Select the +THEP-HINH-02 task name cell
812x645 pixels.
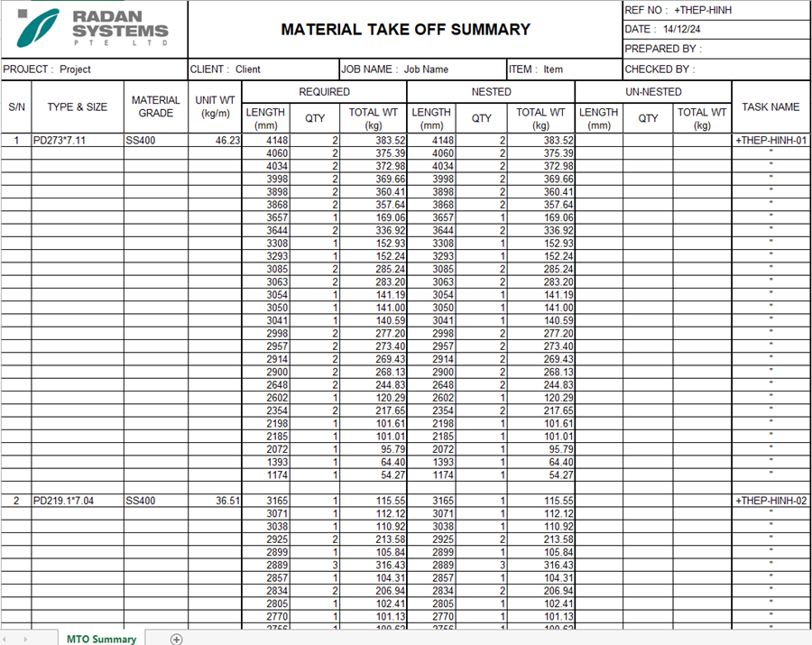(771, 501)
